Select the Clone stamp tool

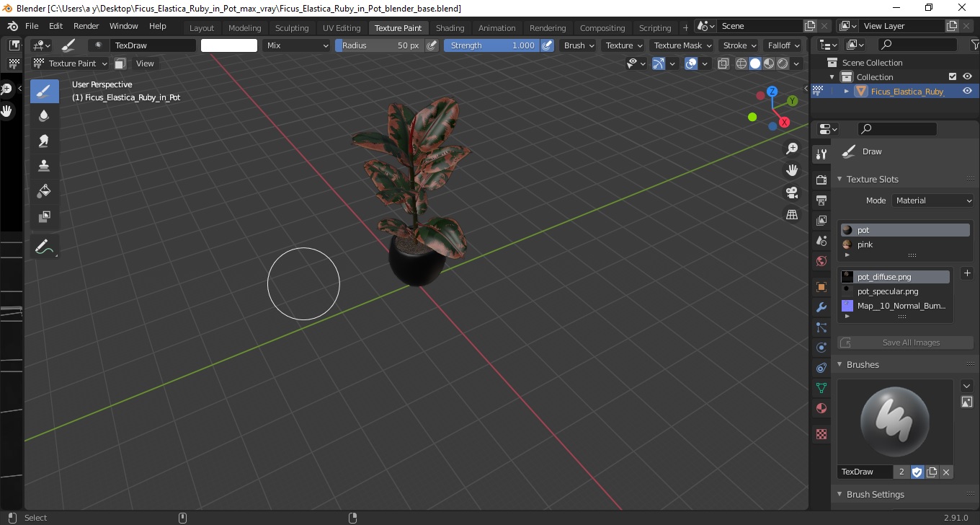pos(44,166)
